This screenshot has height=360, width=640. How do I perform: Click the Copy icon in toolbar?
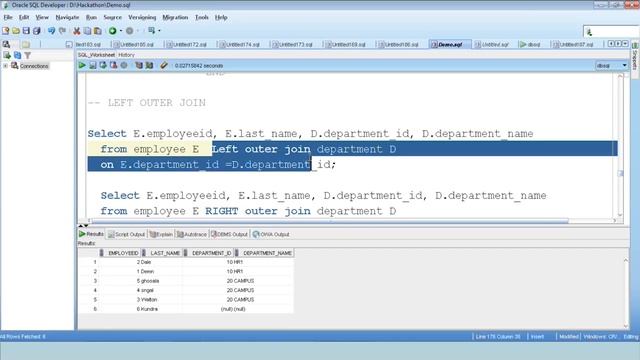87,31
